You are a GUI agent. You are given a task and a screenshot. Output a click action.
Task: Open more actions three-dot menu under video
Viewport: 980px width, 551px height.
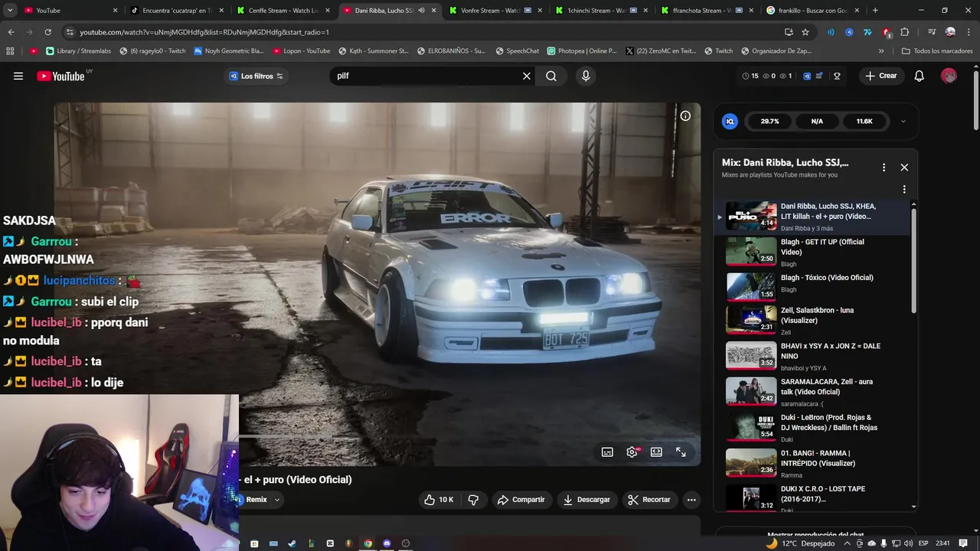pyautogui.click(x=691, y=500)
